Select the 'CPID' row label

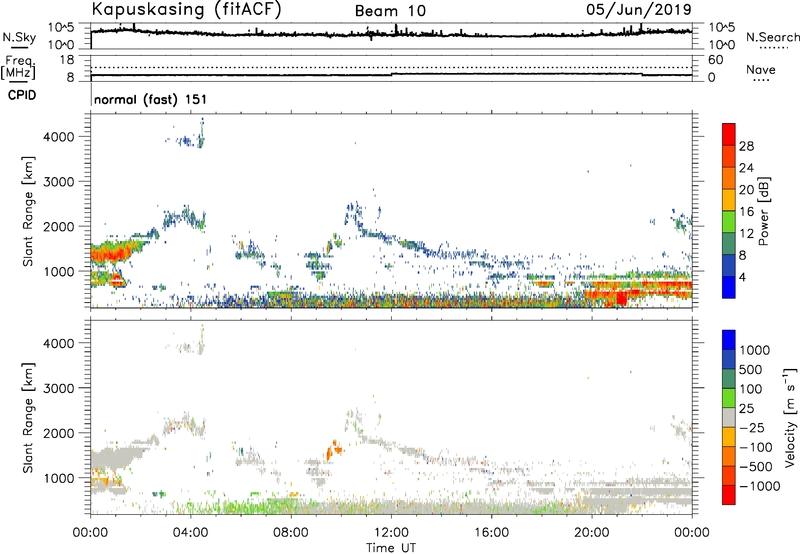tap(22, 95)
